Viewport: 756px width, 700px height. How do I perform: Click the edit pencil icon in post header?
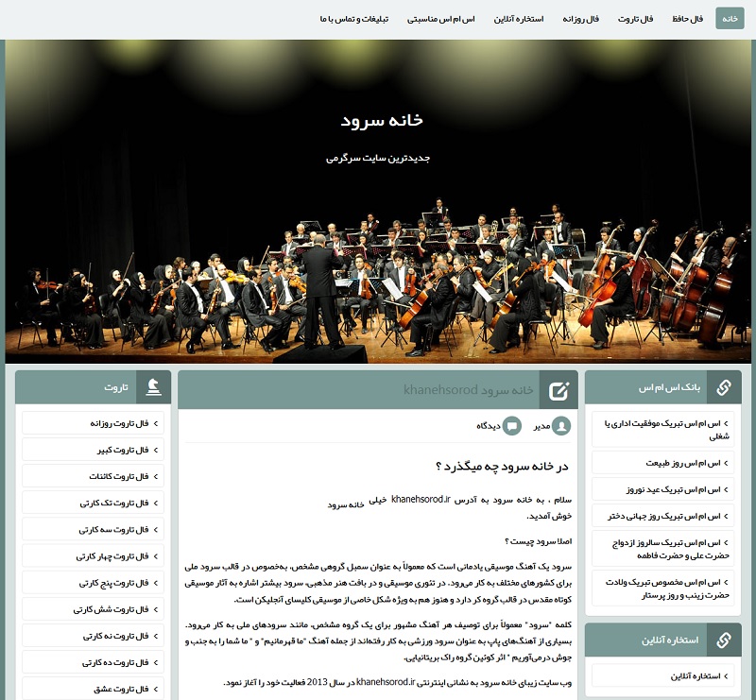click(x=558, y=389)
